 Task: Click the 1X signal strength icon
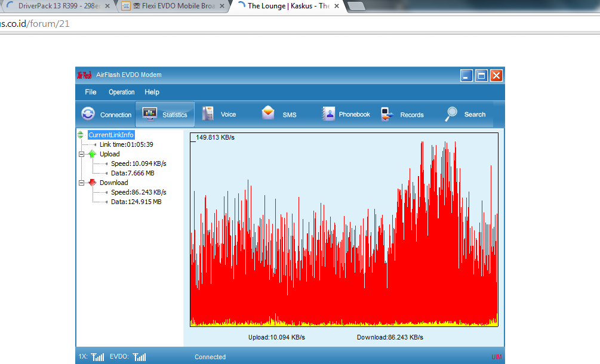[97, 357]
